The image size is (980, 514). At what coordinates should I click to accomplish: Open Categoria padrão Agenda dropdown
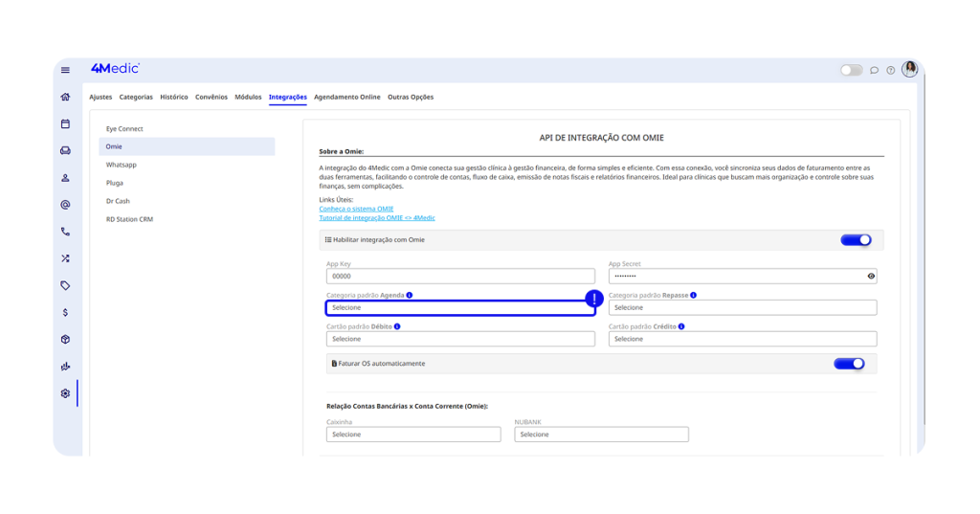(x=459, y=307)
